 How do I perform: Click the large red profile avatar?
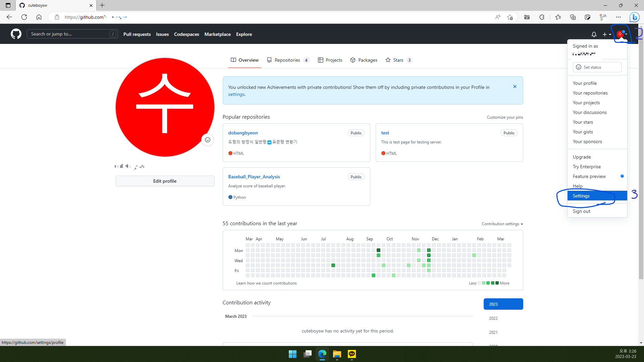tap(165, 107)
